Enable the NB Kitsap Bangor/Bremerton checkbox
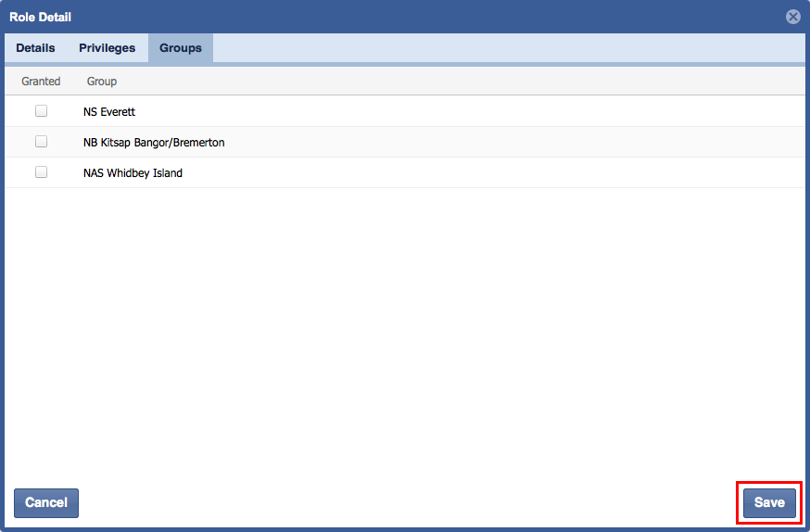Screen dimensions: 810x532 (x=41, y=142)
